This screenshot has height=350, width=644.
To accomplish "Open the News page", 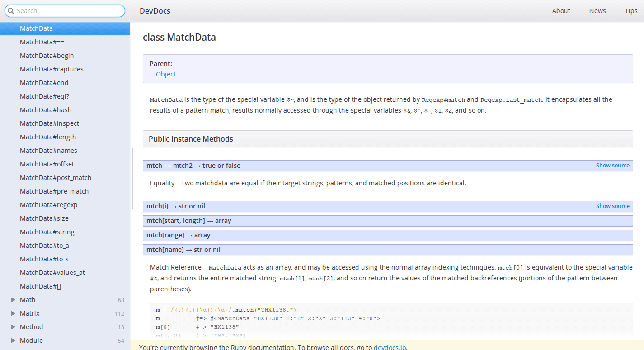I will (597, 10).
